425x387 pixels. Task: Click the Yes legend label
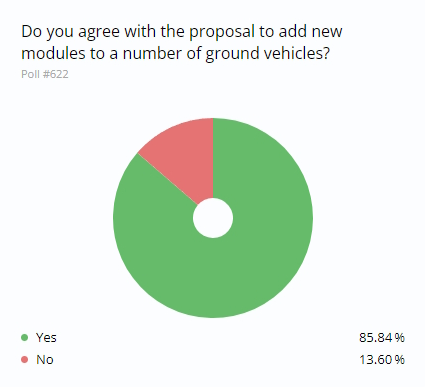(x=46, y=337)
